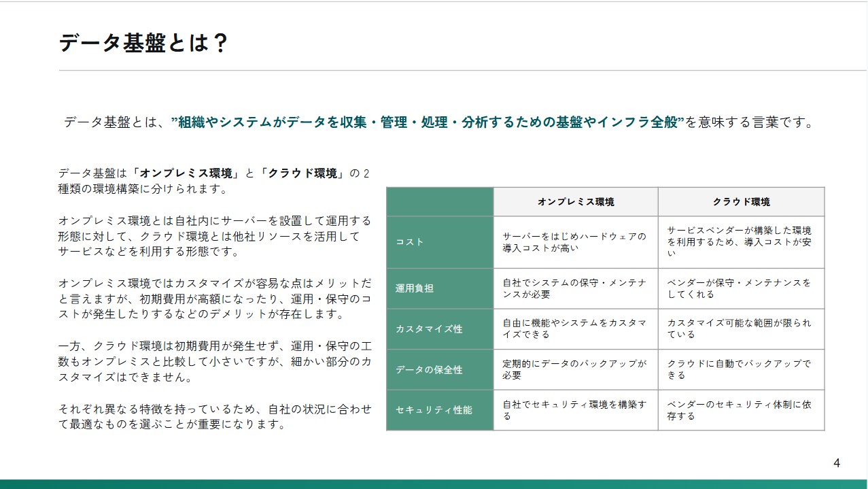Click the データの保全性 row header
Screen dimensions: 868x489
pyautogui.click(x=439, y=370)
